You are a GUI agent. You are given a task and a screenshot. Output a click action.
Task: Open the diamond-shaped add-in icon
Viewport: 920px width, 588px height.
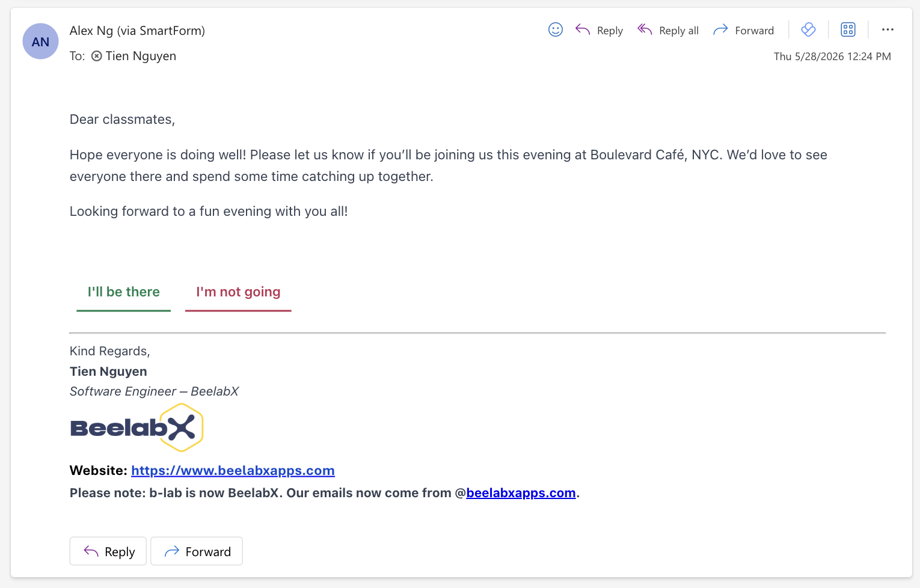pos(808,29)
